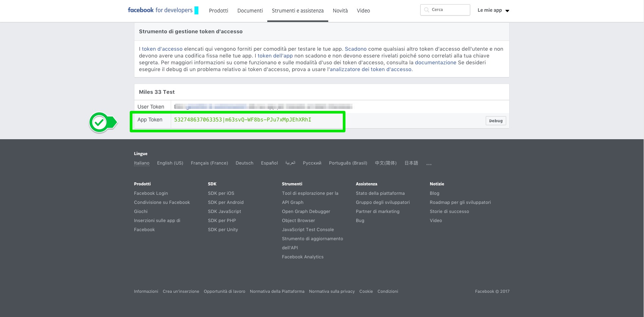Image resolution: width=644 pixels, height=317 pixels.
Task: Click the Debug button for App Token
Action: 496,121
